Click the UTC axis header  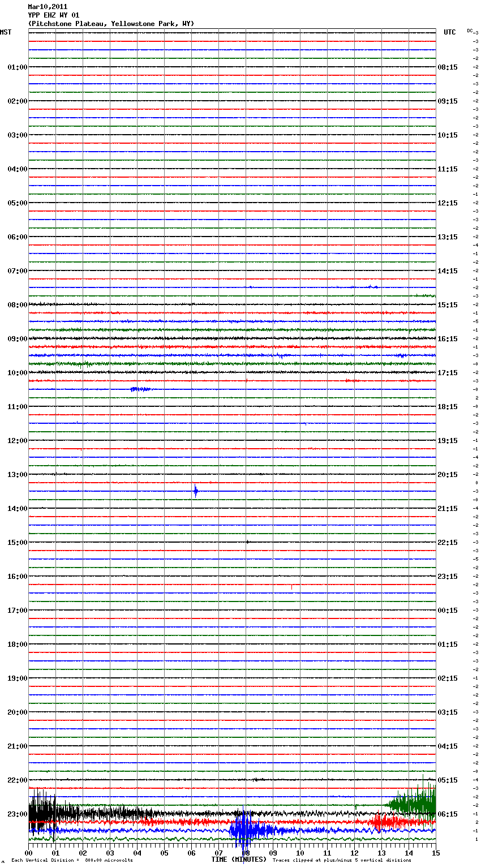coord(450,32)
